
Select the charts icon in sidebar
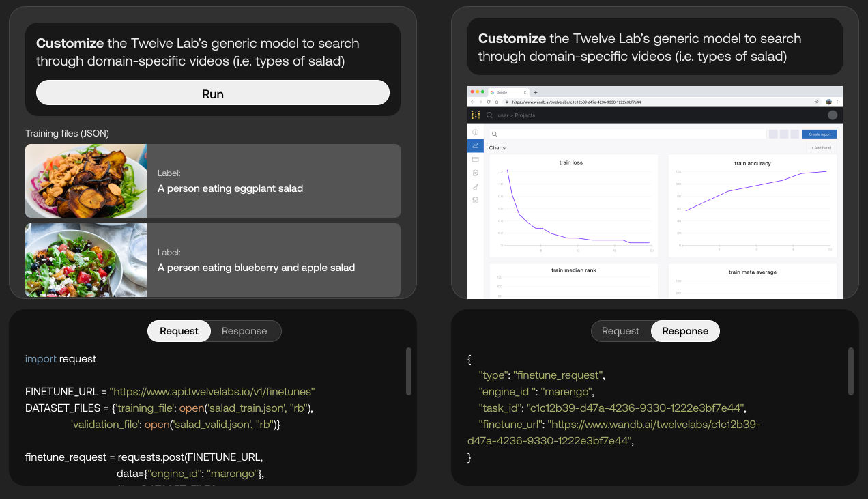pos(476,145)
